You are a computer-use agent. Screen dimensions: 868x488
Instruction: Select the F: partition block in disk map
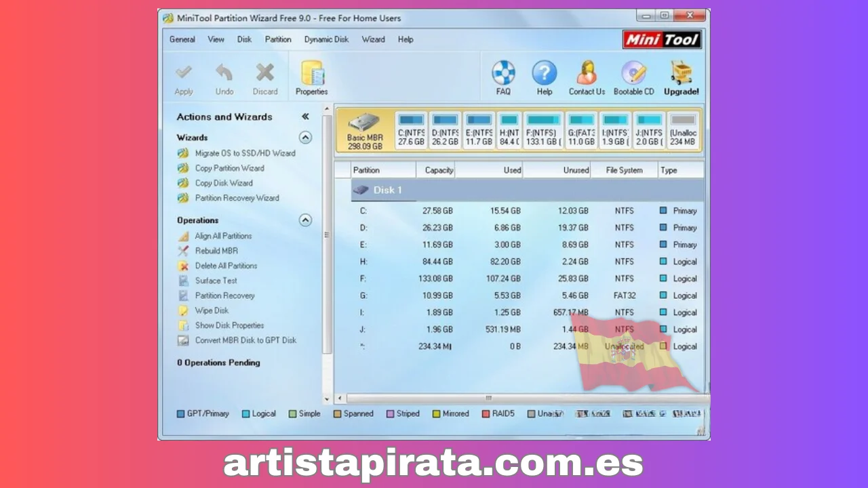coord(543,130)
